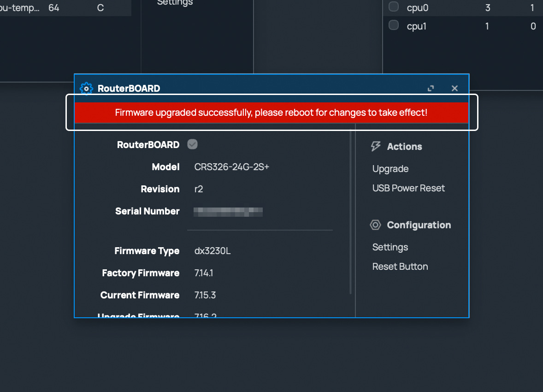Screen dimensions: 543x392
Task: Select model value CRS326-24G-2S+
Action: point(232,167)
